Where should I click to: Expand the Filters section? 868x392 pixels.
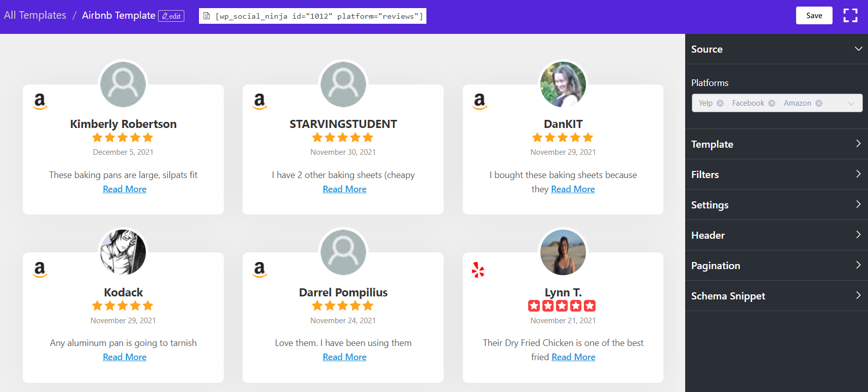pyautogui.click(x=858, y=174)
